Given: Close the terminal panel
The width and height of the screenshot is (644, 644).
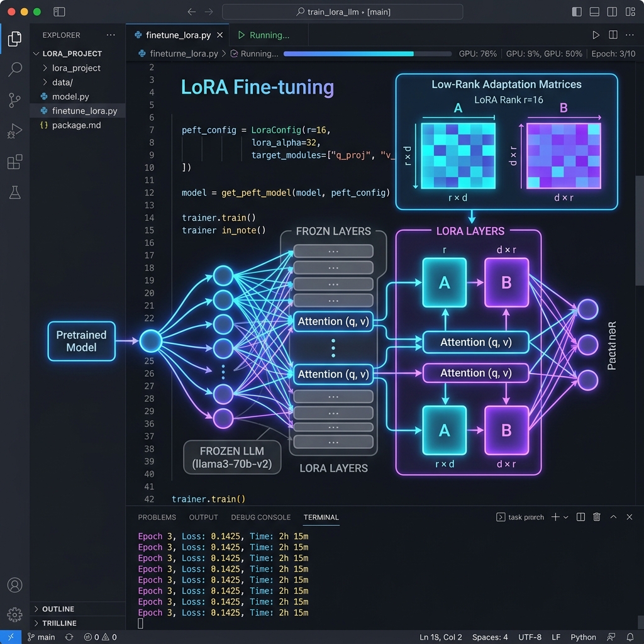Looking at the screenshot, I should (x=629, y=517).
